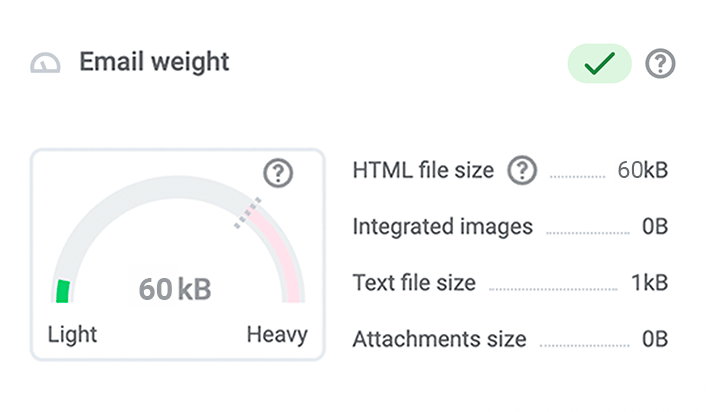The width and height of the screenshot is (714, 412).
Task: Click the Attachments size label
Action: point(439,339)
